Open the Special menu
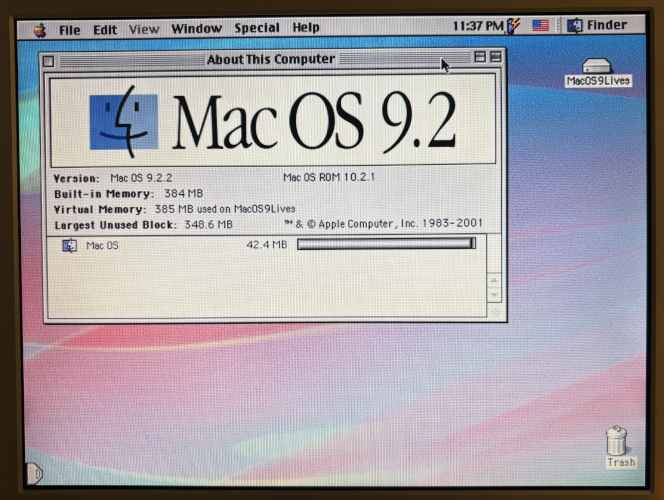This screenshot has height=500, width=664. 257,28
